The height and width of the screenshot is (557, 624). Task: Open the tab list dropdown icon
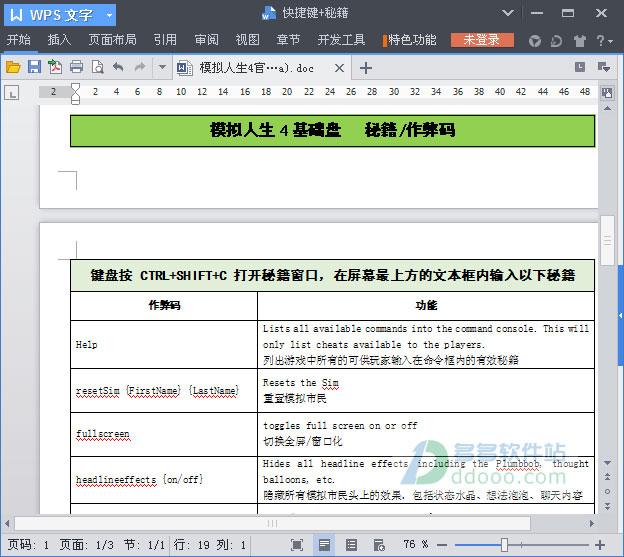click(x=604, y=67)
